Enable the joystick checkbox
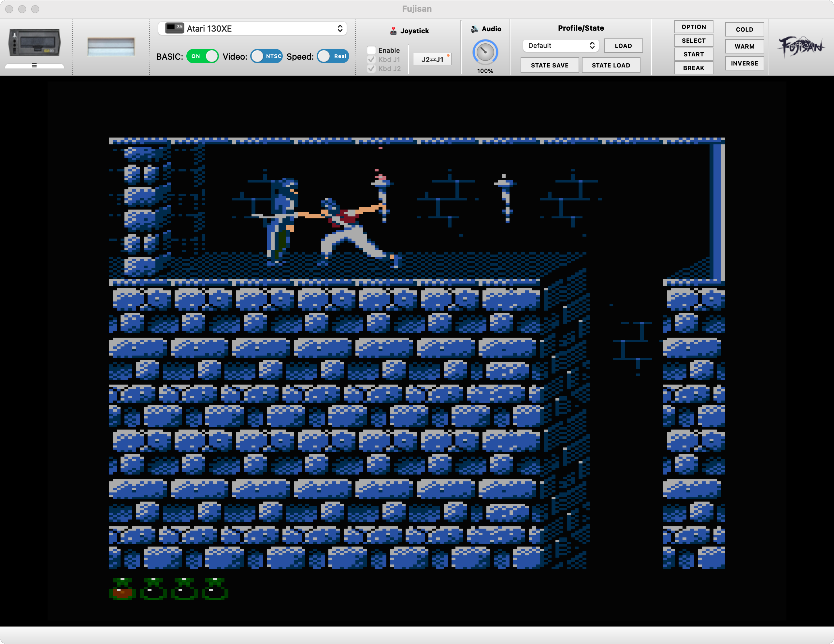Image resolution: width=834 pixels, height=644 pixels. 371,50
